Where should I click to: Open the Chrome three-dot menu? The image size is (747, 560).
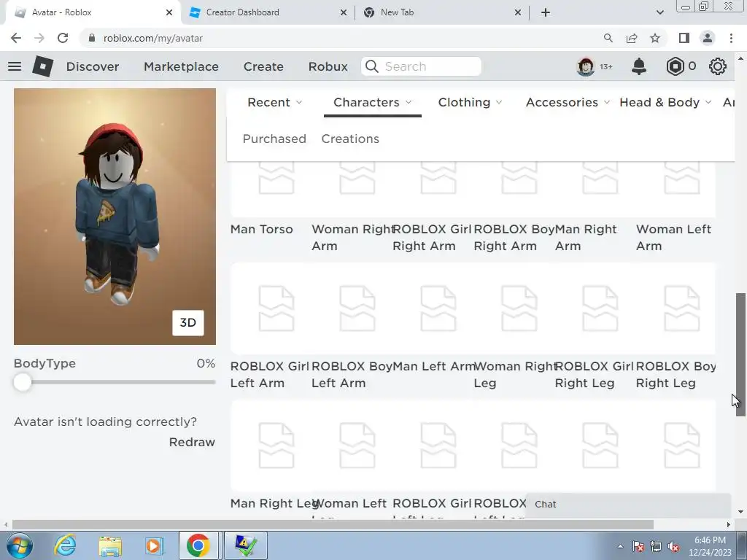point(731,38)
